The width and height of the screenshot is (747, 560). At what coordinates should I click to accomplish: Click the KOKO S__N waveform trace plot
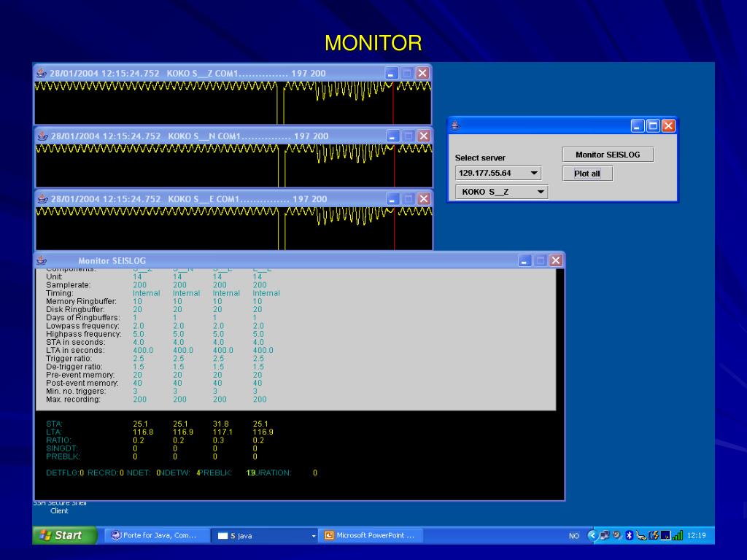click(234, 166)
